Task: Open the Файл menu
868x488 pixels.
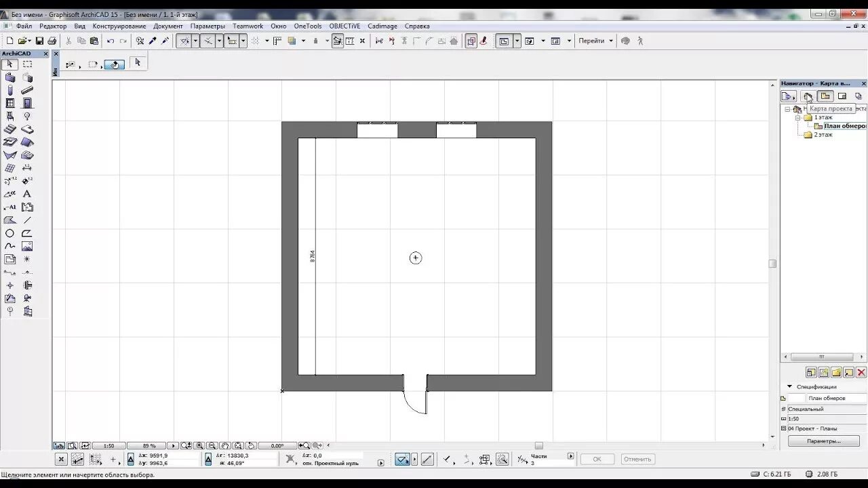Action: [24, 26]
